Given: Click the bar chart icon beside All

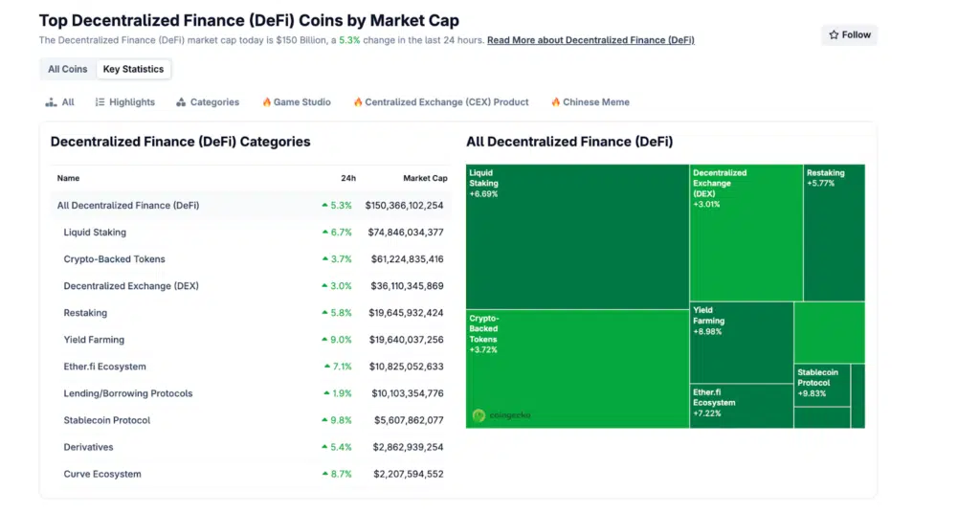Looking at the screenshot, I should click(x=51, y=102).
